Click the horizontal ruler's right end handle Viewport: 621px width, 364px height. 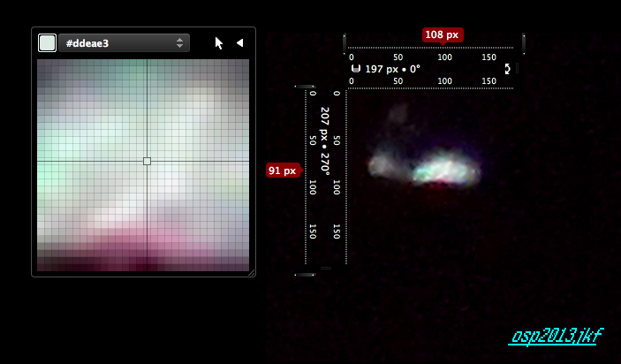[524, 43]
